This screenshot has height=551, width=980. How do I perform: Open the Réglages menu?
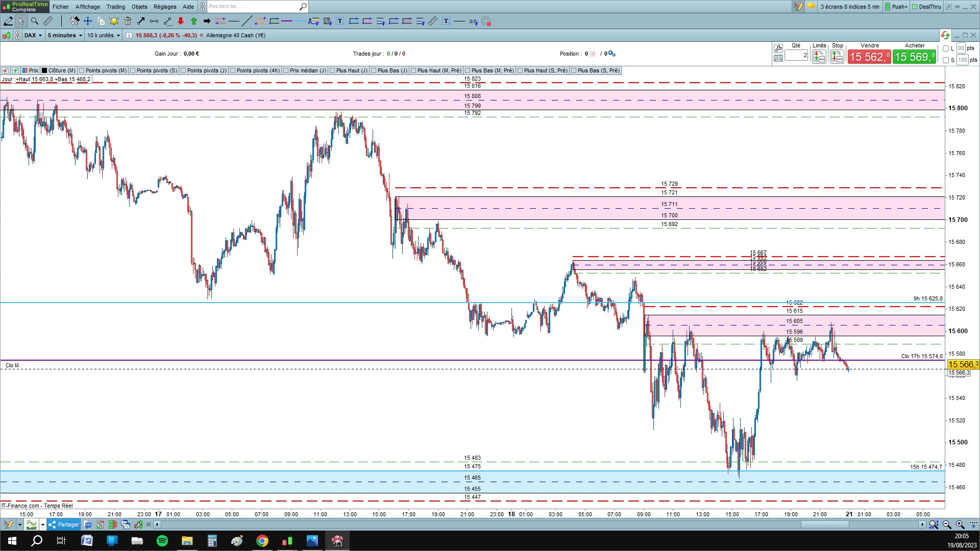(x=164, y=7)
